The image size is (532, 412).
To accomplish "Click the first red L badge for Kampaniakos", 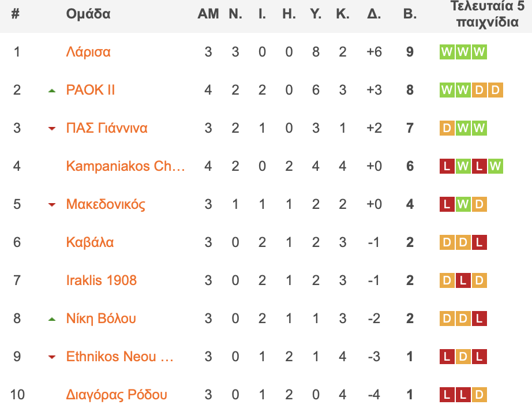I will [447, 166].
